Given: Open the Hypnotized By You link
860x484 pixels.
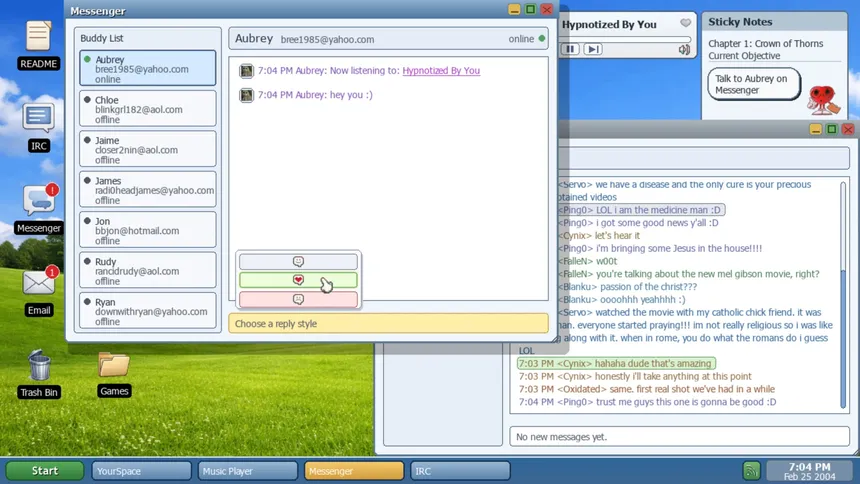Looking at the screenshot, I should coord(441,71).
